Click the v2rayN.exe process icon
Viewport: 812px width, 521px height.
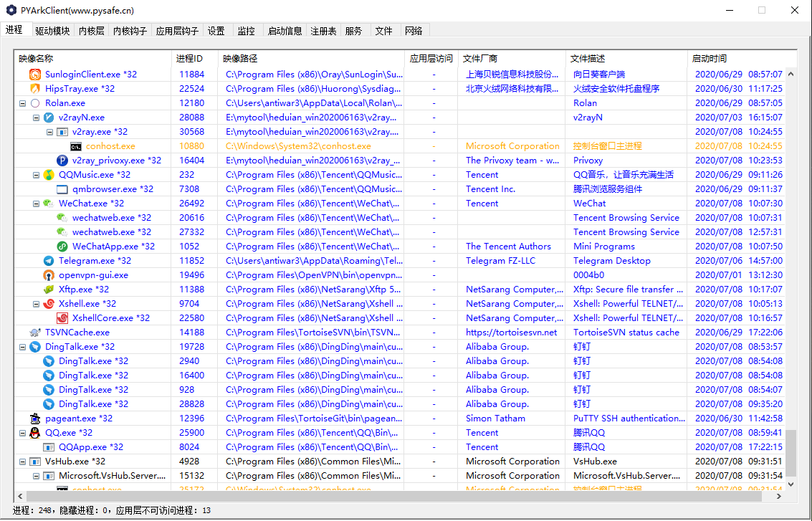tap(49, 118)
